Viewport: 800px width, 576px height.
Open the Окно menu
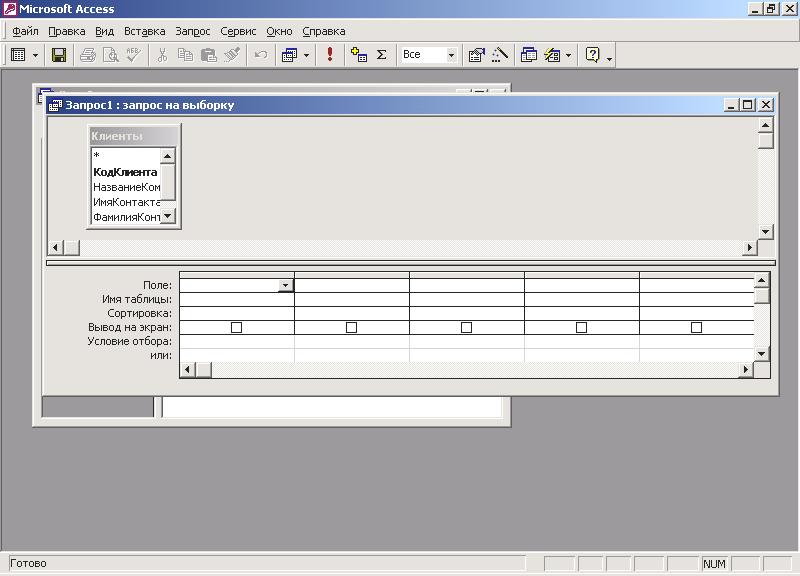pyautogui.click(x=279, y=32)
